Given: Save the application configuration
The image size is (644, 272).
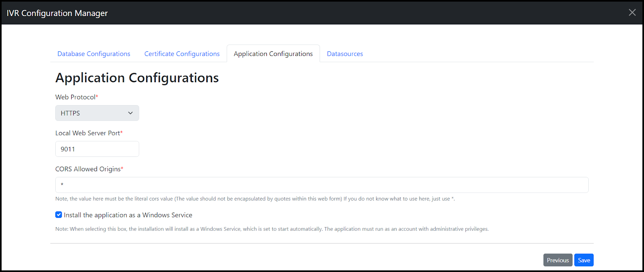Looking at the screenshot, I should (584, 260).
